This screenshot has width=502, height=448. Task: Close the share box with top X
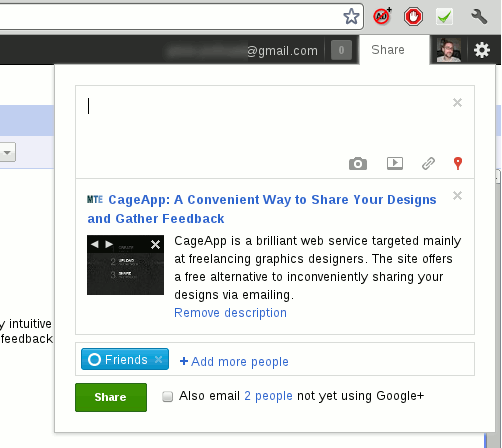457,103
